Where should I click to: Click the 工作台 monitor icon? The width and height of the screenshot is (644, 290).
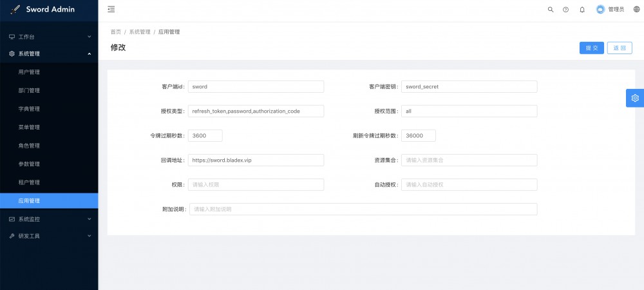coord(12,37)
